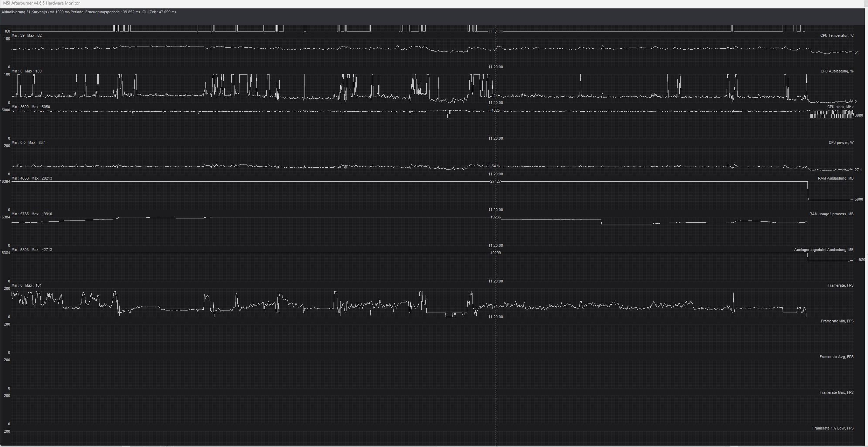Click the RAM usage \ process label
The height and width of the screenshot is (447, 868).
coord(831,214)
